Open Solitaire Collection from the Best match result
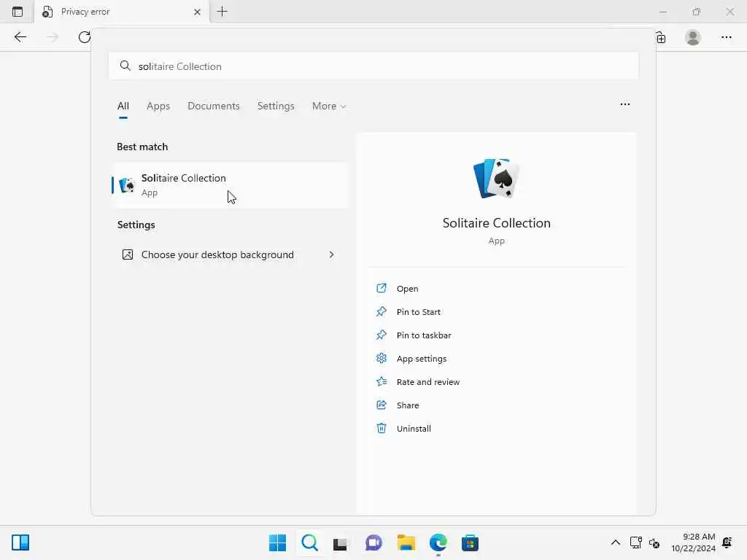Image resolution: width=747 pixels, height=560 pixels. 230,184
